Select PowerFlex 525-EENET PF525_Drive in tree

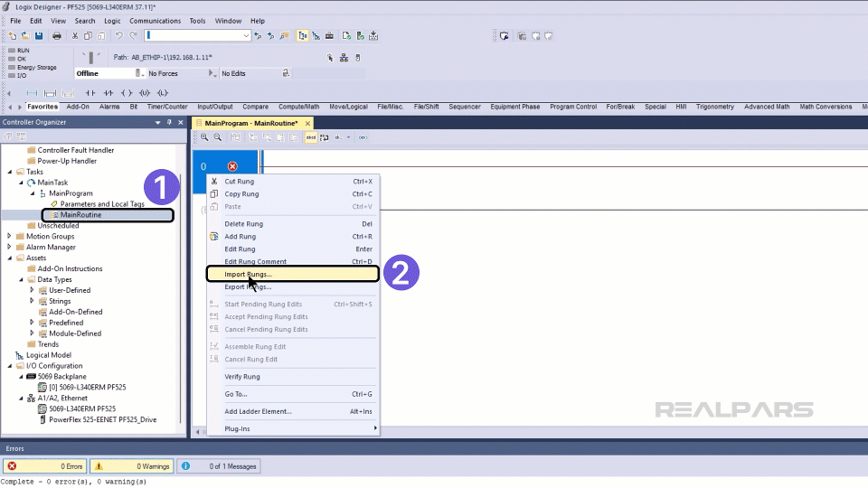pos(102,420)
